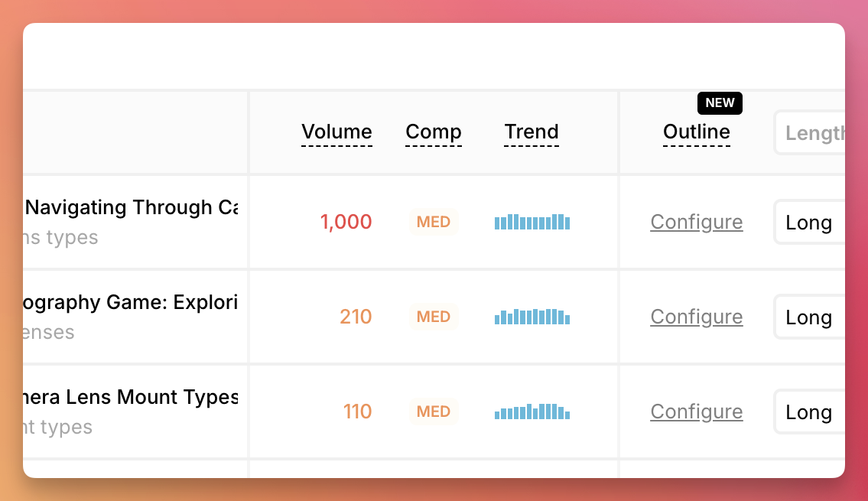The image size is (868, 501).
Task: Click the trend bar chart in the 210 volume row
Action: (x=532, y=317)
